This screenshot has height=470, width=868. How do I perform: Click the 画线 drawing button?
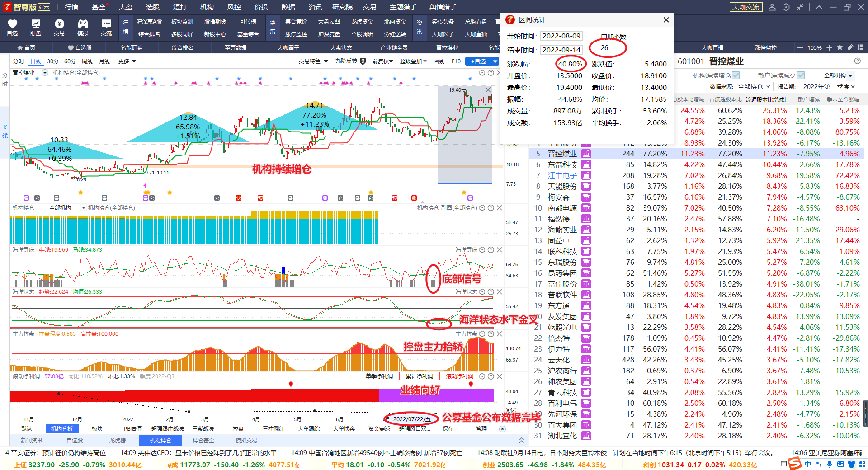pos(439,61)
